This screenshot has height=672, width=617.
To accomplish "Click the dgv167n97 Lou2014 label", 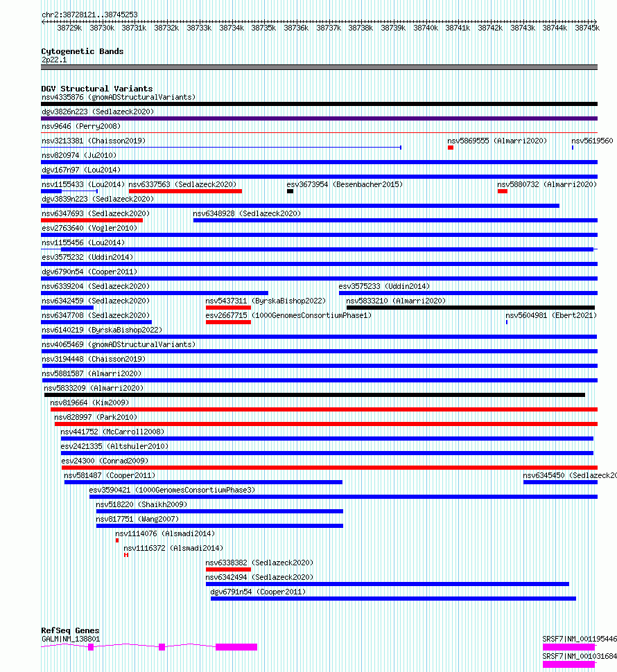I will click(81, 170).
